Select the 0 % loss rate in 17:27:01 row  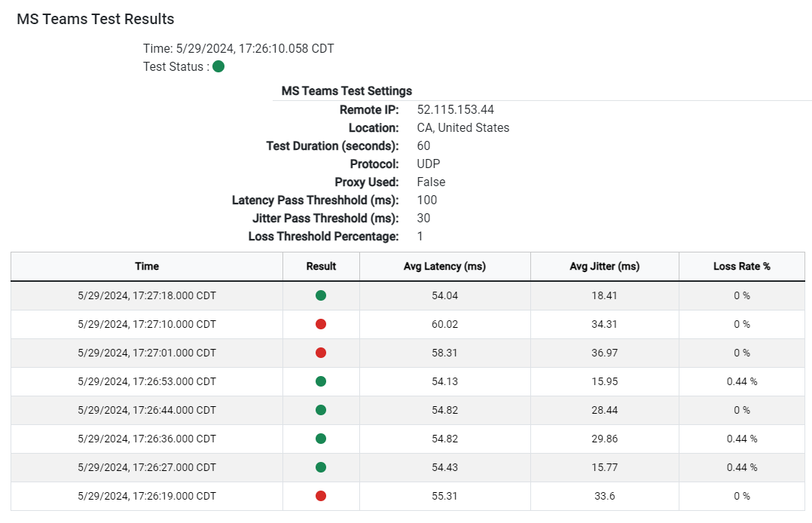tap(742, 353)
